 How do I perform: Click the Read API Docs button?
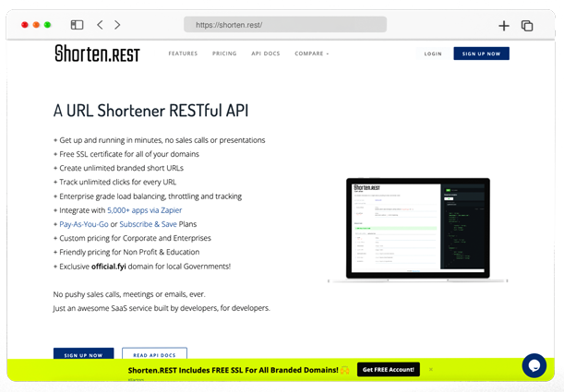click(x=154, y=353)
